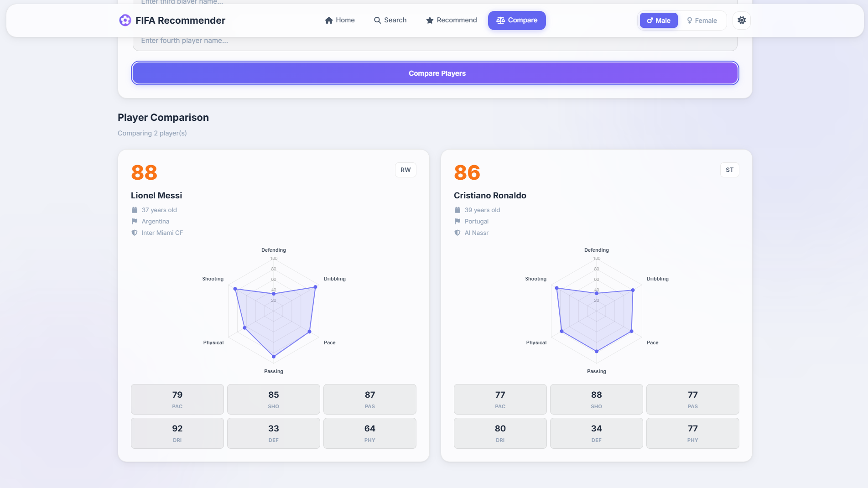Click Ronaldo's 34 DEF stat box
The image size is (868, 488).
(x=597, y=433)
